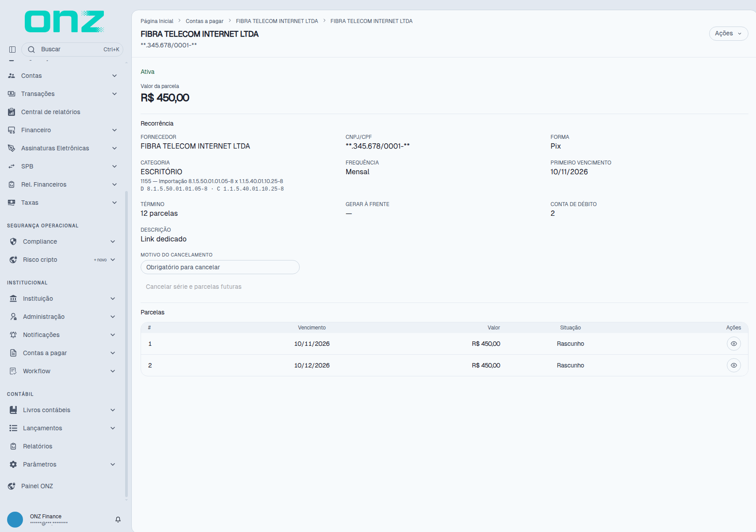Go to Contas a pagar breadcrumb
Screen dimensions: 756x532
(x=205, y=21)
